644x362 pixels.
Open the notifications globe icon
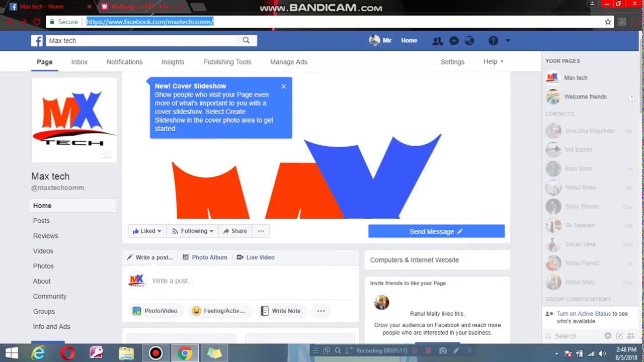tap(469, 41)
